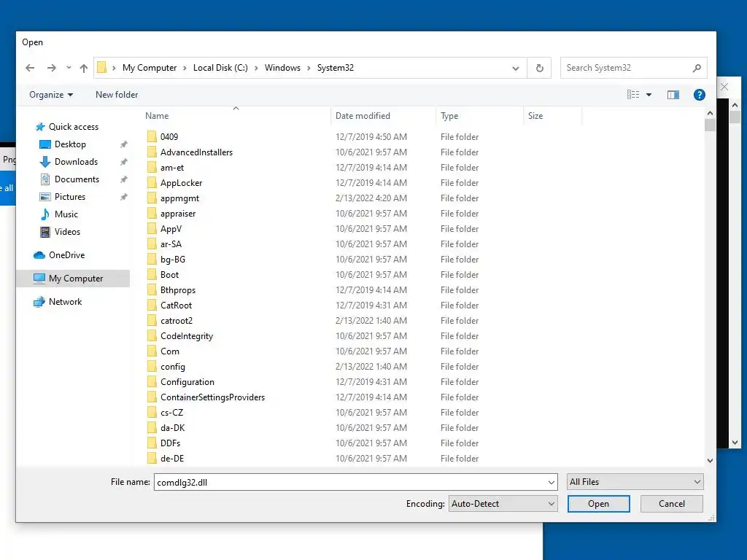The height and width of the screenshot is (560, 747).
Task: Click the pin icon next to Desktop
Action: coord(124,144)
